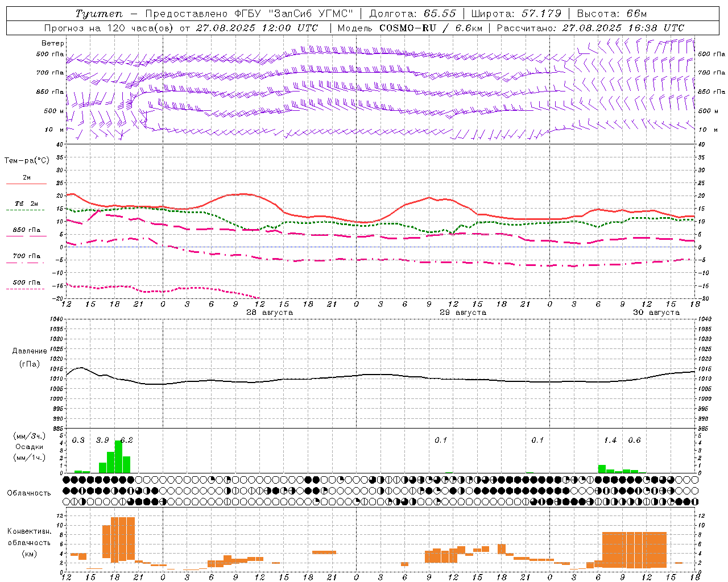Click the red line sample under 2м legend
Viewport: 728px width, 582px height.
tap(26, 184)
